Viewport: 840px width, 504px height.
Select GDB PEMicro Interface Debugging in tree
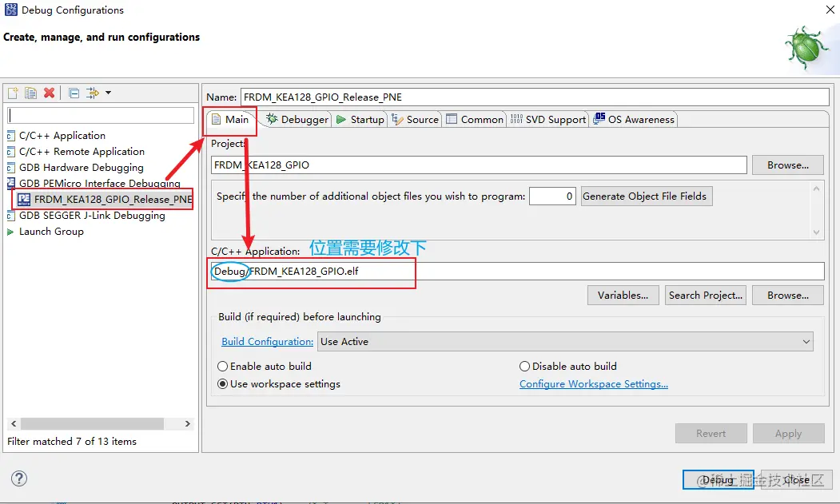(100, 183)
